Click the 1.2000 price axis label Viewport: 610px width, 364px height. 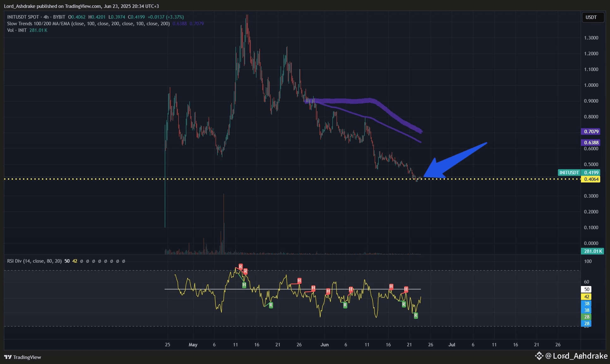[x=591, y=54]
